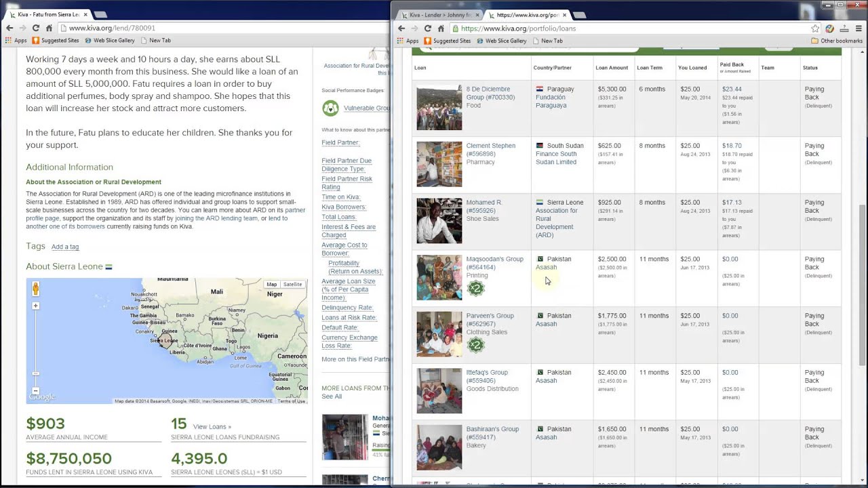The image size is (868, 488).
Task: Click green badge under Parveen's Group
Action: 476,345
